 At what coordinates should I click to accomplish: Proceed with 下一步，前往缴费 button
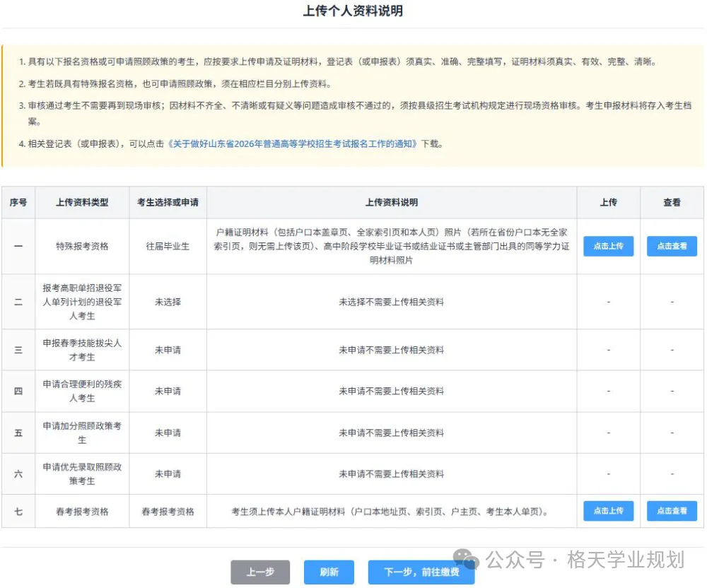pyautogui.click(x=421, y=572)
